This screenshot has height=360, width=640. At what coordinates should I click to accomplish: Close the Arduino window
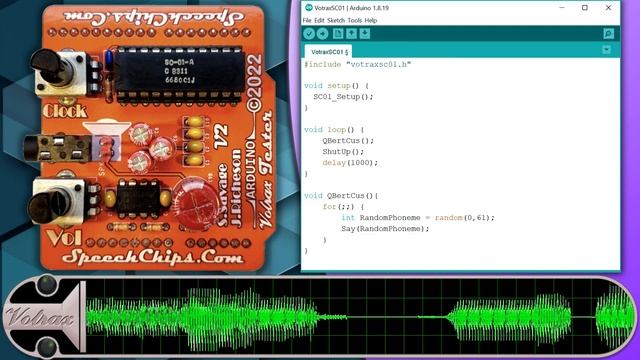[x=608, y=8]
